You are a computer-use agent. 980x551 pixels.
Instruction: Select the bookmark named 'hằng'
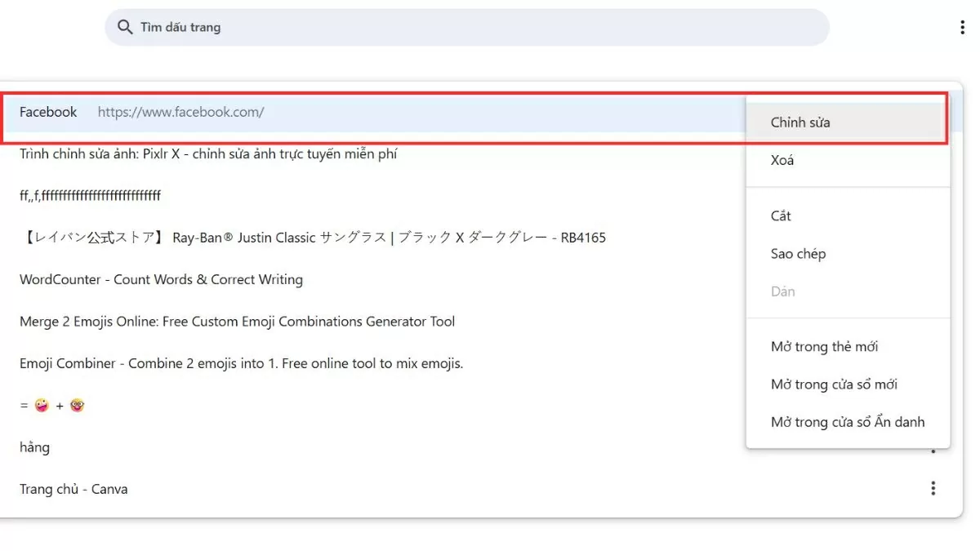[34, 447]
